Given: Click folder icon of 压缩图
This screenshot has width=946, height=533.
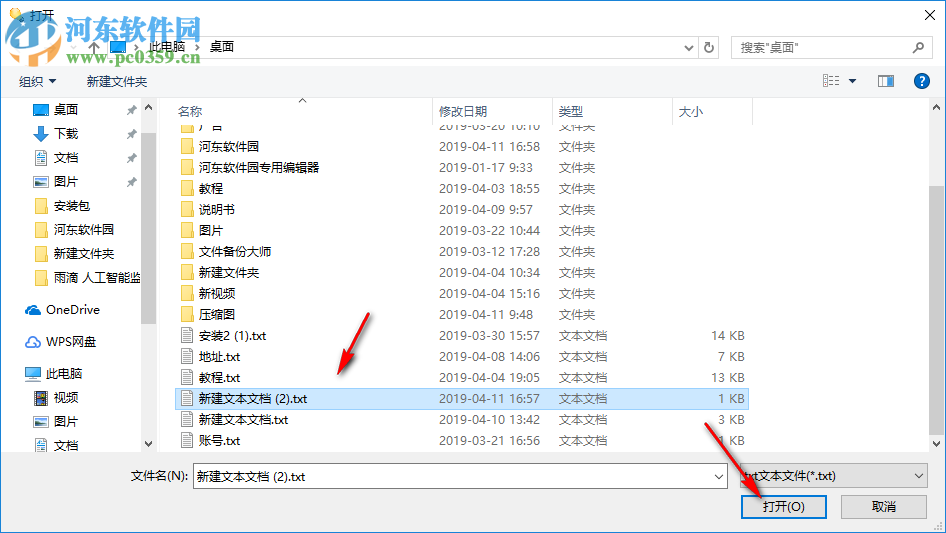Looking at the screenshot, I should pos(187,314).
